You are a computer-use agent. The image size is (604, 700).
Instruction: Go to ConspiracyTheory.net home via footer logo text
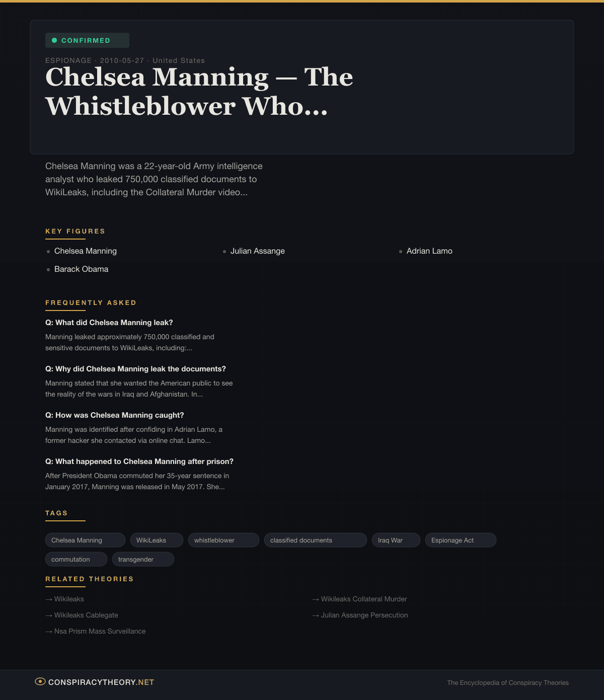click(101, 682)
